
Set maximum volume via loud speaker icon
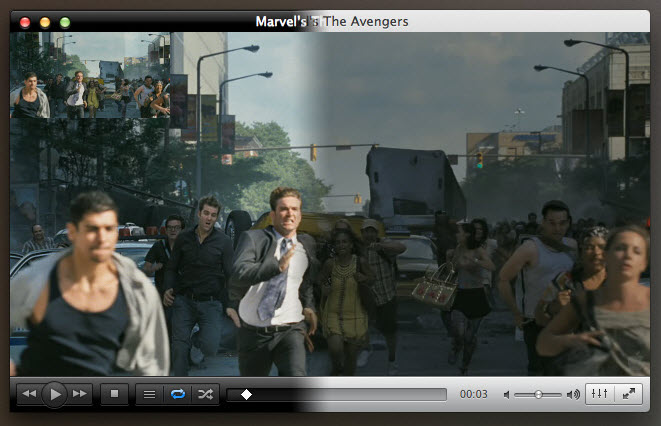click(573, 395)
